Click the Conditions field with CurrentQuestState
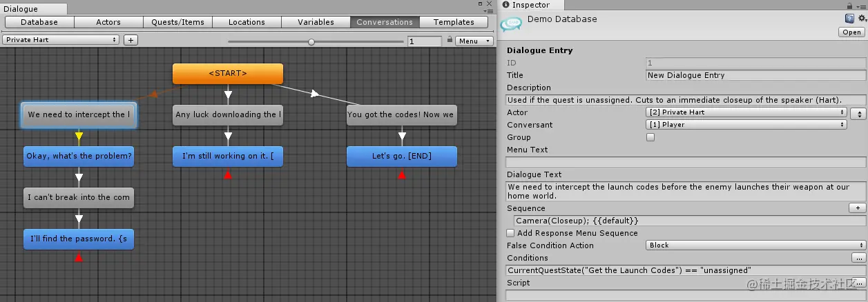Screen dimensions: 868x302 pyautogui.click(x=686, y=270)
